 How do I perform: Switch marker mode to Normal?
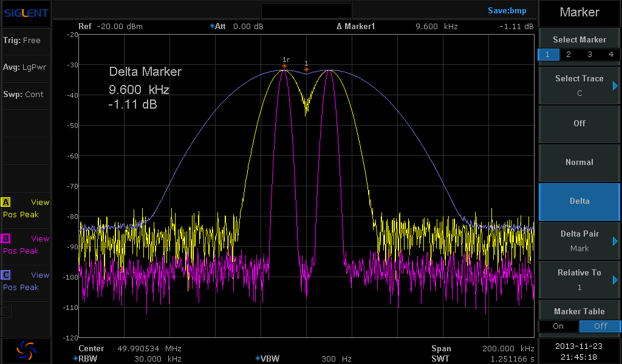tap(579, 162)
